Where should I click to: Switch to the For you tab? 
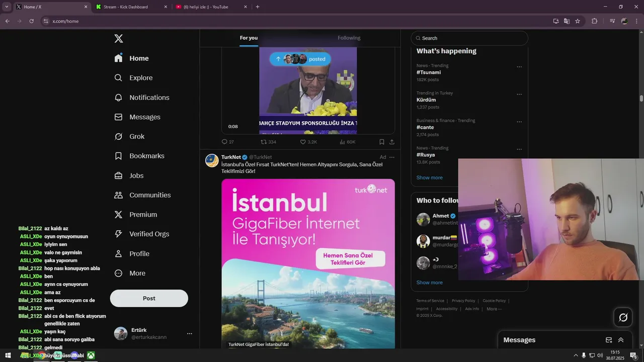point(249,38)
